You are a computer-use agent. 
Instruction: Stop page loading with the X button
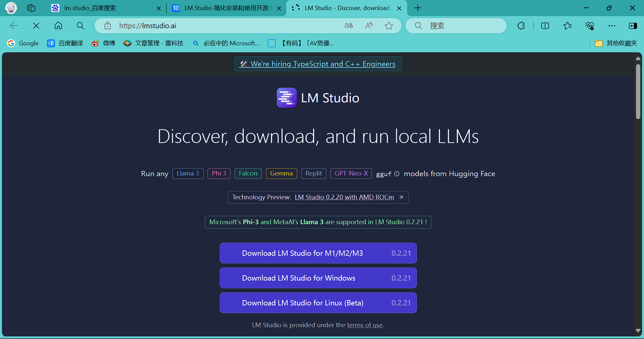[36, 26]
